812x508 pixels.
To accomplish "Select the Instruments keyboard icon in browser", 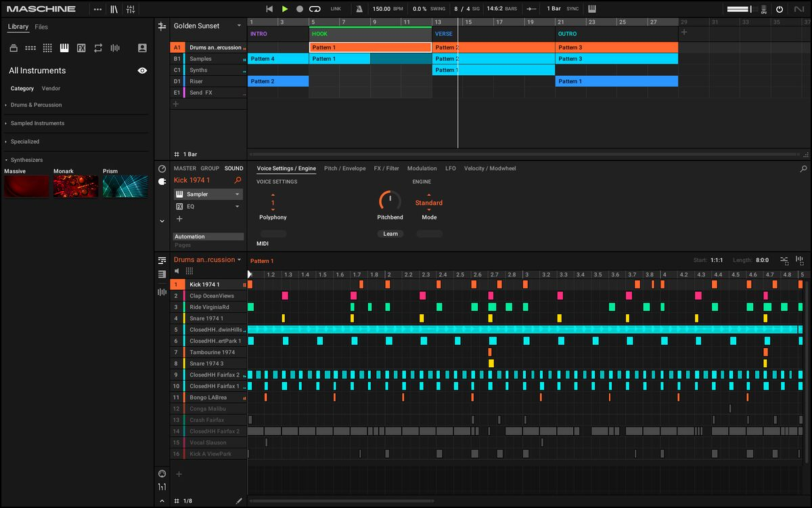I will pos(64,48).
